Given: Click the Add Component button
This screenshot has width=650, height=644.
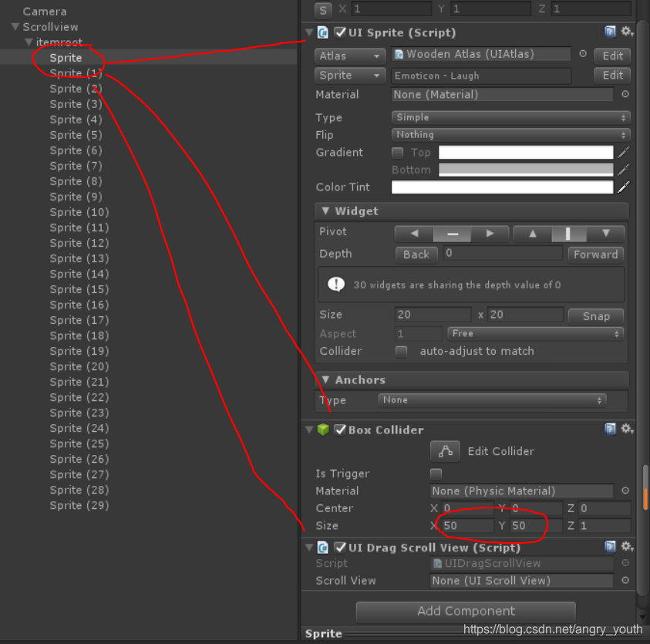Looking at the screenshot, I should 466,612.
